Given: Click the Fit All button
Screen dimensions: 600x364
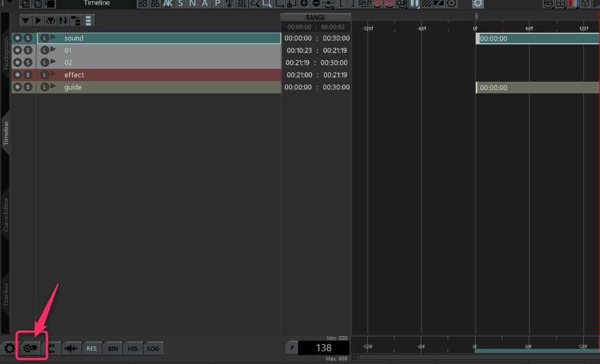Looking at the screenshot, I should point(229,4).
